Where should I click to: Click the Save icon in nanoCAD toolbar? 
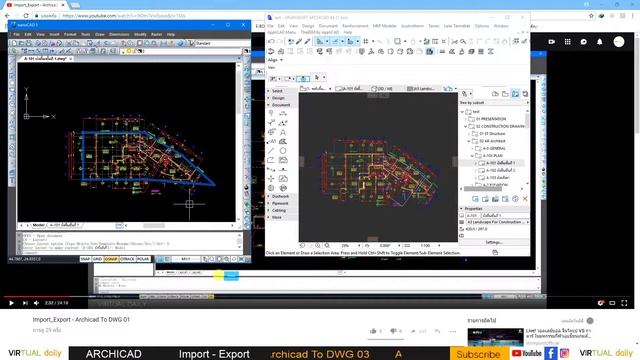point(29,43)
